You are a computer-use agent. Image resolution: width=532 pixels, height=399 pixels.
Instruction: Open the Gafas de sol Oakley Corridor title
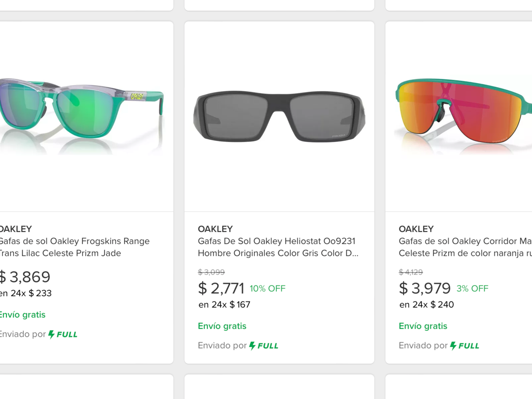(465, 247)
